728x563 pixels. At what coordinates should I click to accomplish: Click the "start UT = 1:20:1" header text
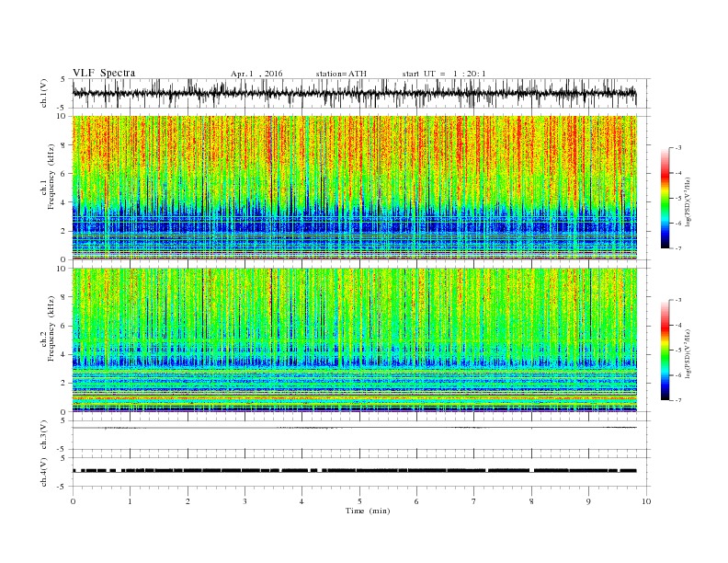(444, 74)
